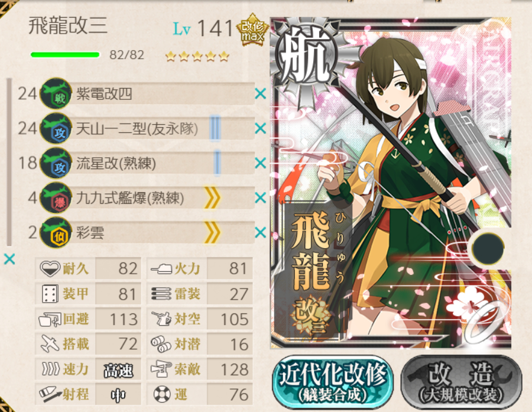The height and width of the screenshot is (412, 532).
Task: Click the 天山一二型(友永隊) torpedo bomber icon
Action: [x=56, y=128]
